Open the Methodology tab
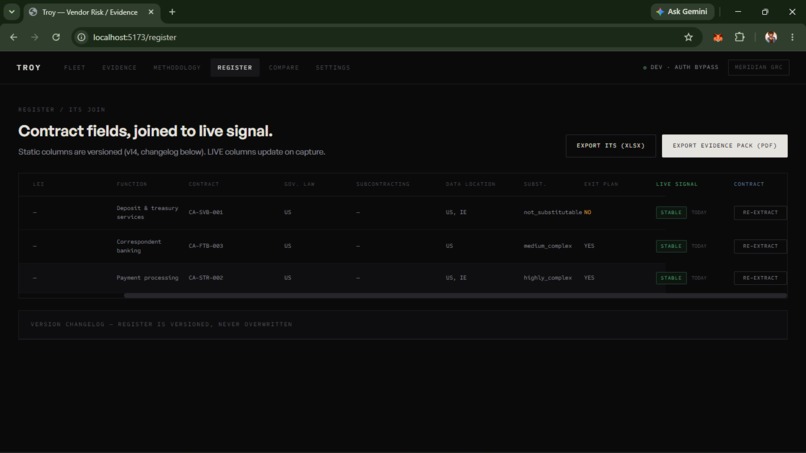This screenshot has height=453, width=806. (177, 67)
